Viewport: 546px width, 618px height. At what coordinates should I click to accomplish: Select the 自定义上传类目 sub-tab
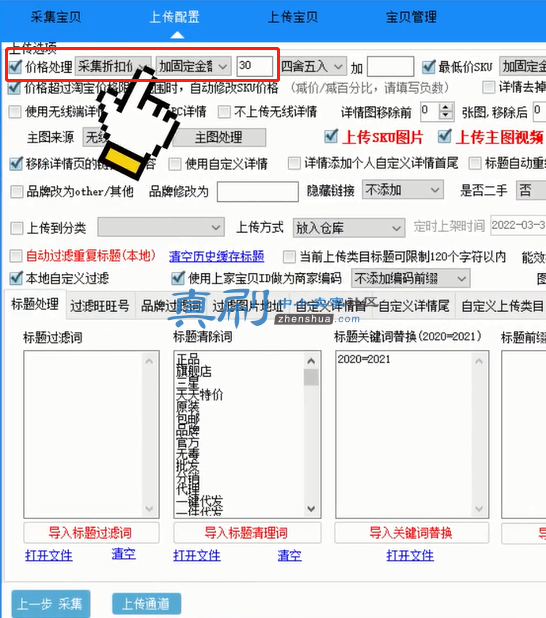(502, 306)
